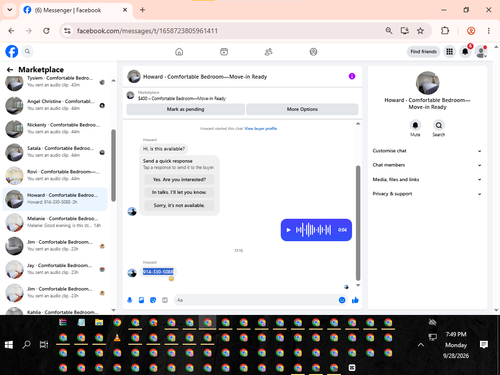
Task: Open the Facebook Home icon
Action: pyautogui.click(x=179, y=52)
